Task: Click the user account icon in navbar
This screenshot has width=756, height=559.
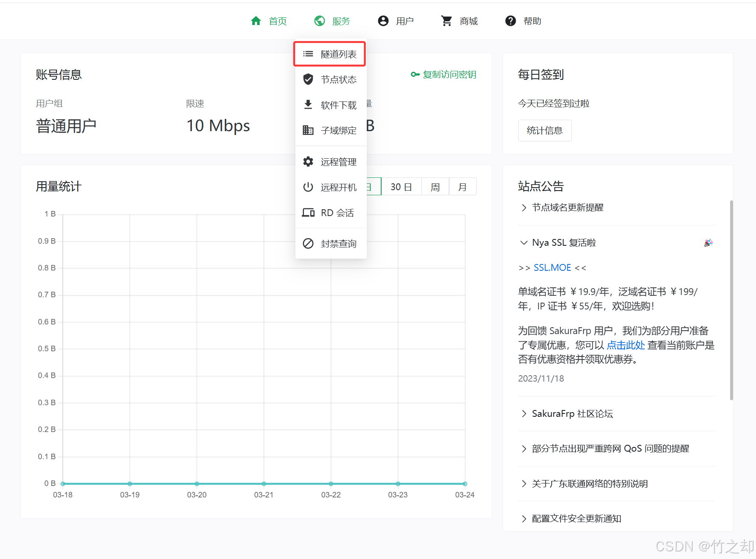Action: [x=383, y=21]
